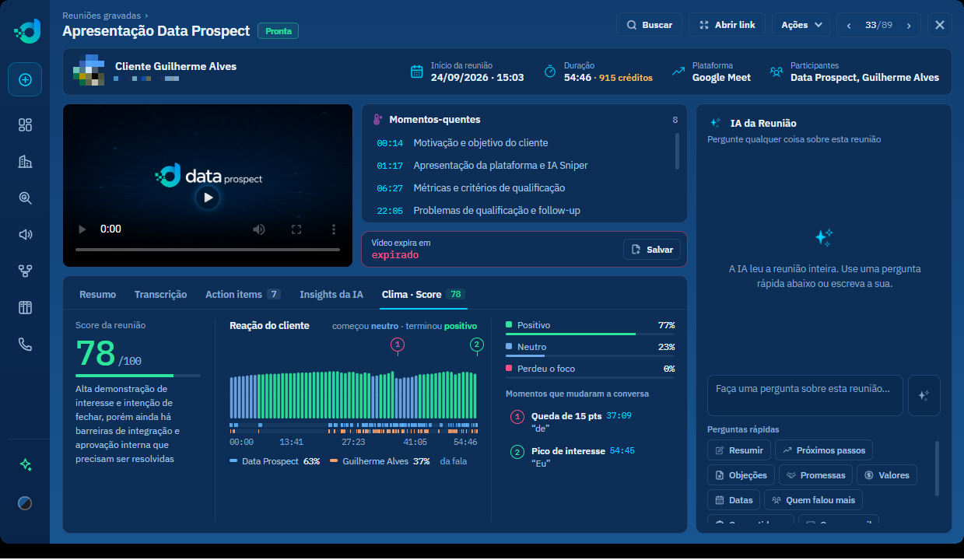Viewport: 964px width, 560px height.
Task: Click the Guilherme Alves client avatar
Action: tap(89, 70)
